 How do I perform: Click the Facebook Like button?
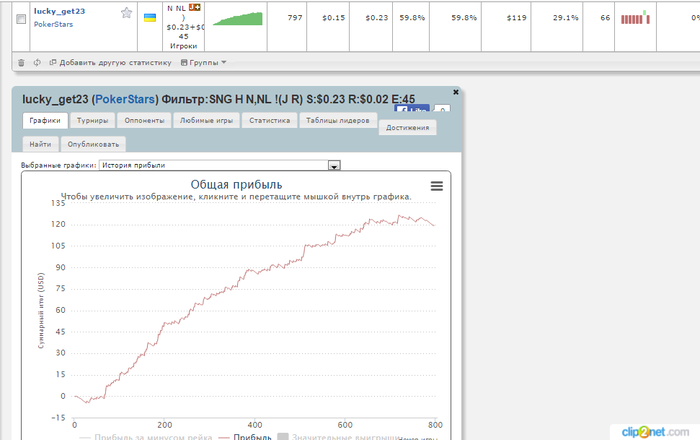coord(412,108)
